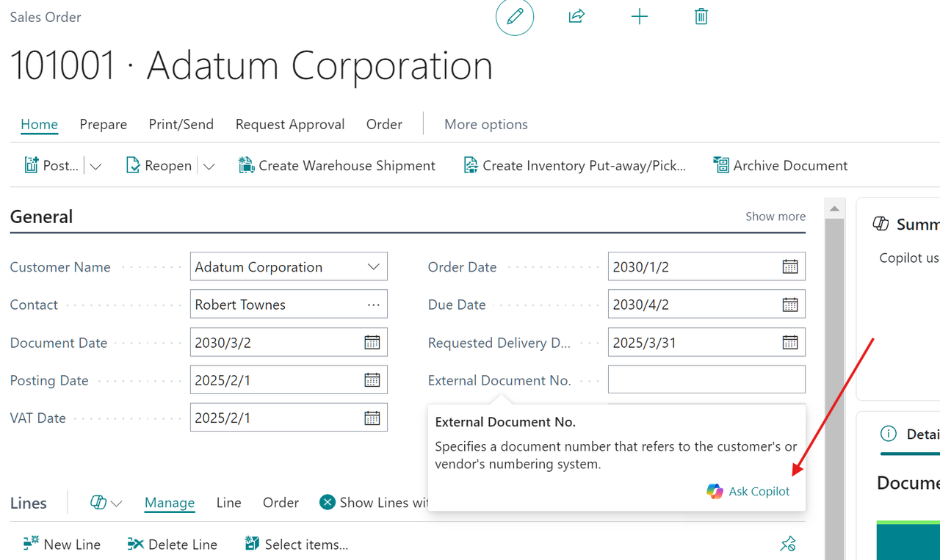Click the General section heading
This screenshot has height=560, width=940.
[41, 217]
